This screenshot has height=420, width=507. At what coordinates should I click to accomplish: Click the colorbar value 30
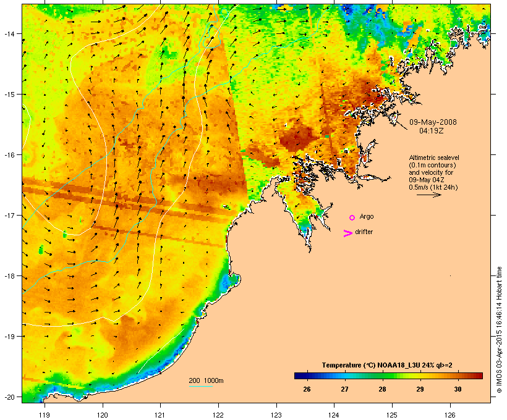pos(458,389)
